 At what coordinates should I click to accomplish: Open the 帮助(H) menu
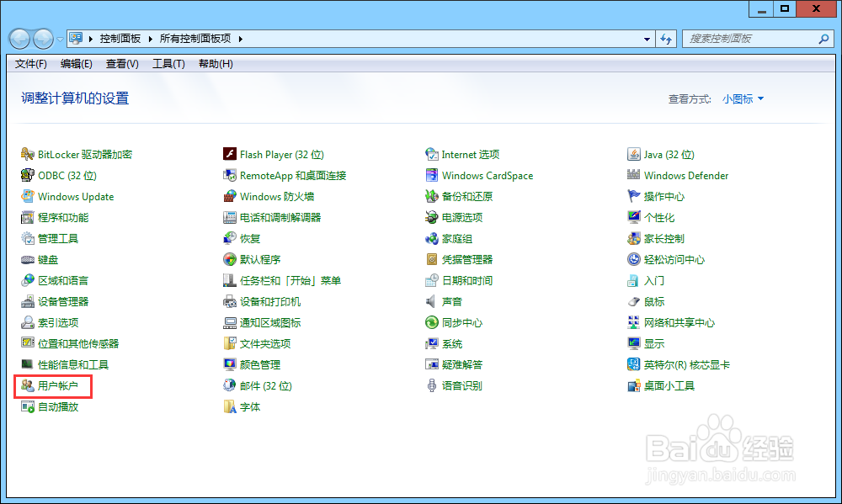click(216, 64)
